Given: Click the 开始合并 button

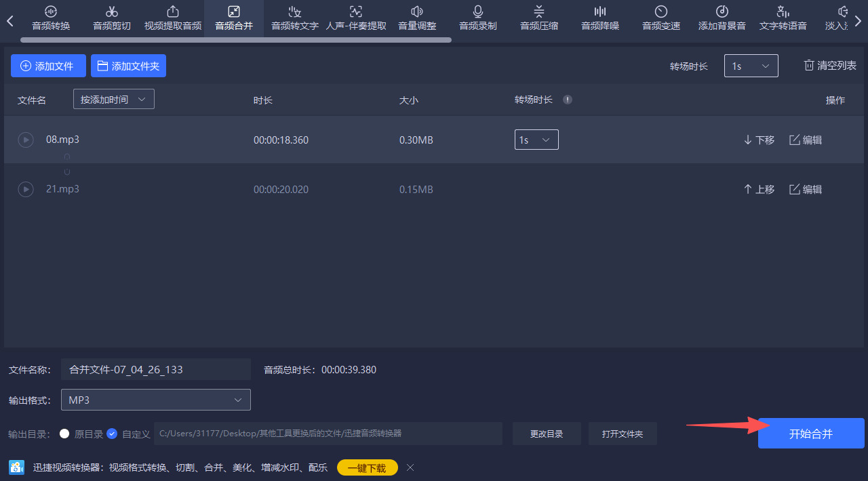Looking at the screenshot, I should 811,434.
